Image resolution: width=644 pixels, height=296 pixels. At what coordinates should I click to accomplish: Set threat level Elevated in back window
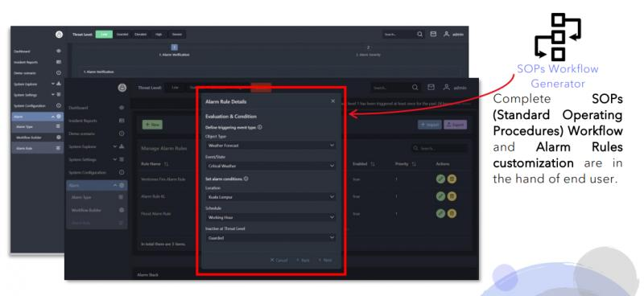140,35
